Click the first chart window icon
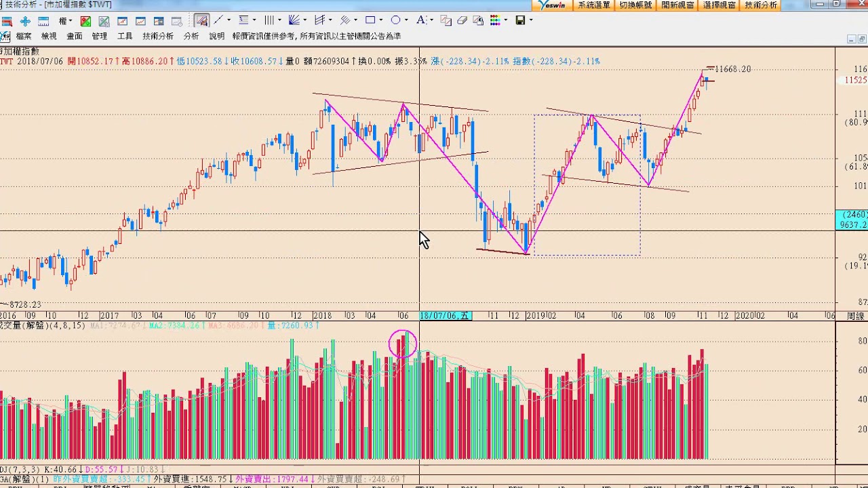868x488 pixels. click(x=122, y=21)
